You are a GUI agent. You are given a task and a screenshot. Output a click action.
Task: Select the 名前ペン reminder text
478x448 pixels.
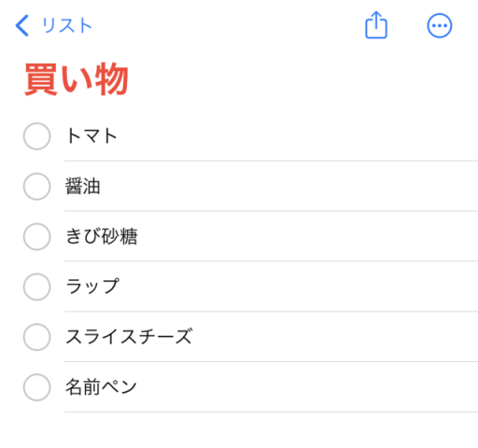point(101,387)
